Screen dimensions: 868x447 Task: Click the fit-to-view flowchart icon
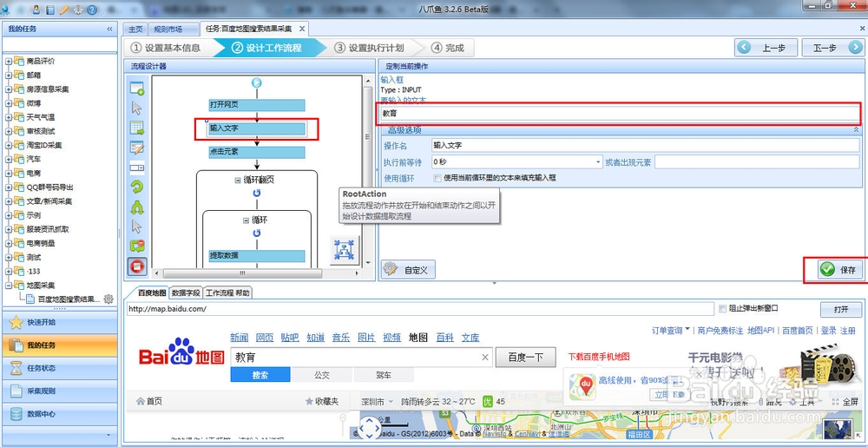click(x=345, y=250)
